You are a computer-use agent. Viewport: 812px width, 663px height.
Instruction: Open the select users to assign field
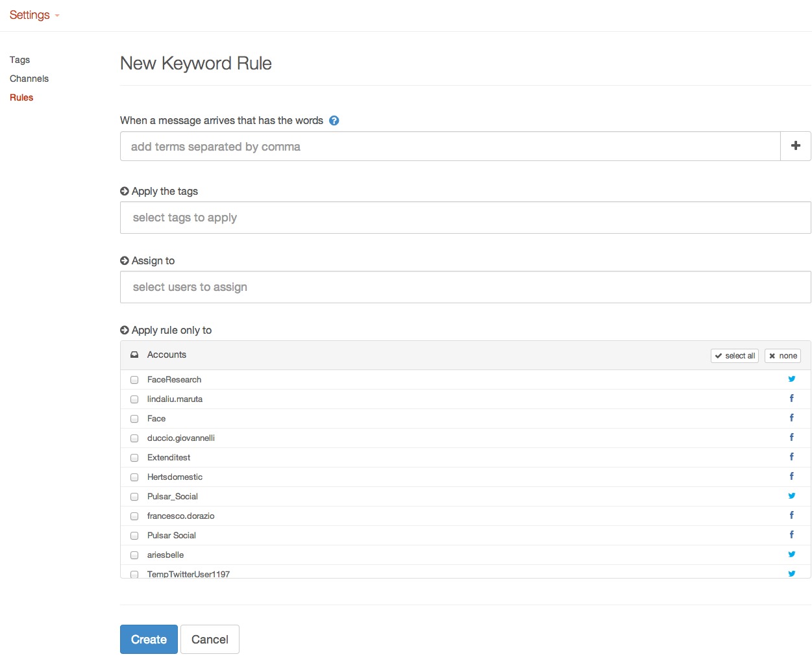[x=465, y=287]
